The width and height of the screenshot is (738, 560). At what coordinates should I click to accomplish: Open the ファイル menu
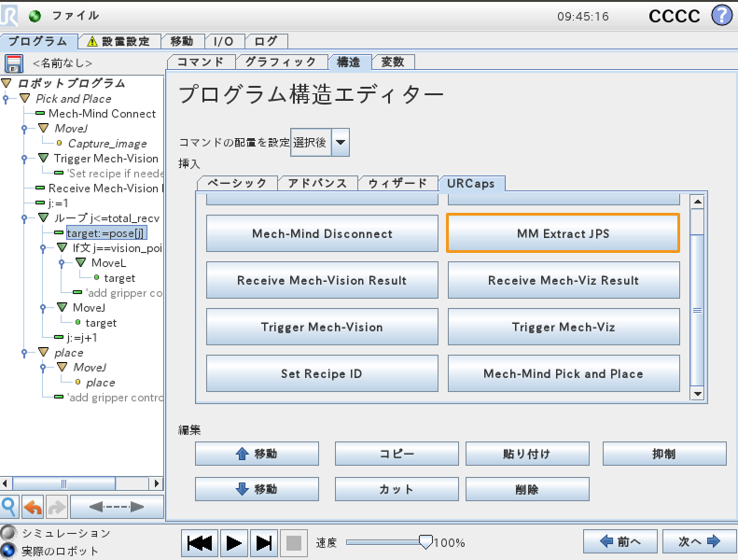pos(76,16)
